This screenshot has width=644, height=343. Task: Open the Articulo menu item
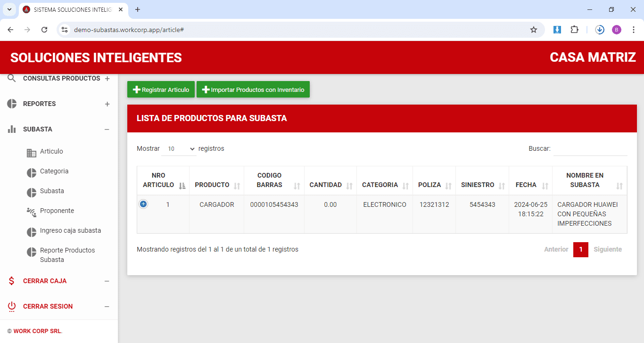[x=51, y=151]
